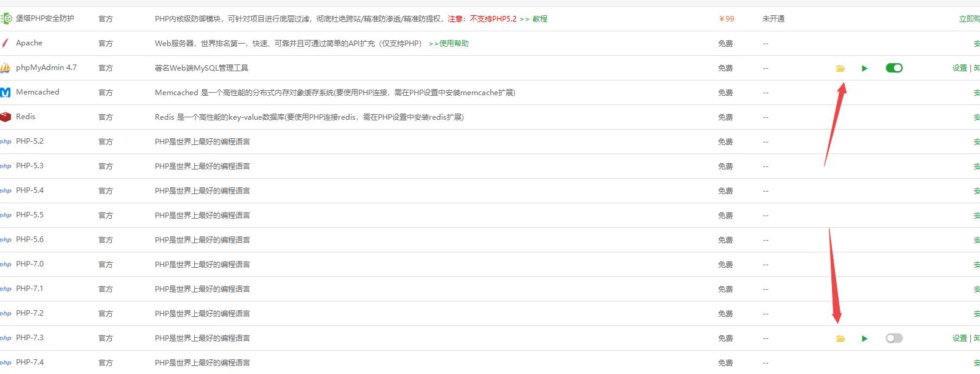Select the PHP-5.3 name text
Viewport: 980px width, 374px height.
tap(29, 166)
